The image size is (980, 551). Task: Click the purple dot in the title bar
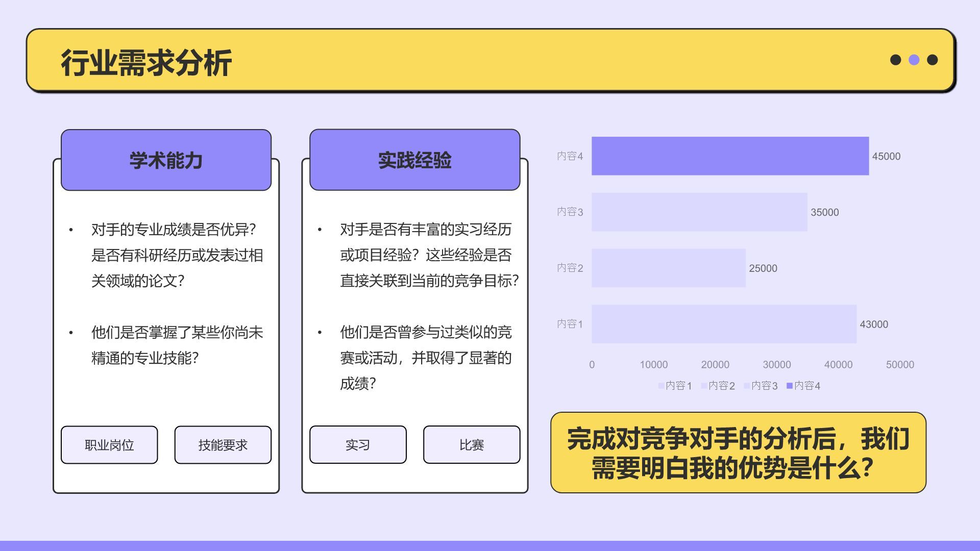click(914, 60)
